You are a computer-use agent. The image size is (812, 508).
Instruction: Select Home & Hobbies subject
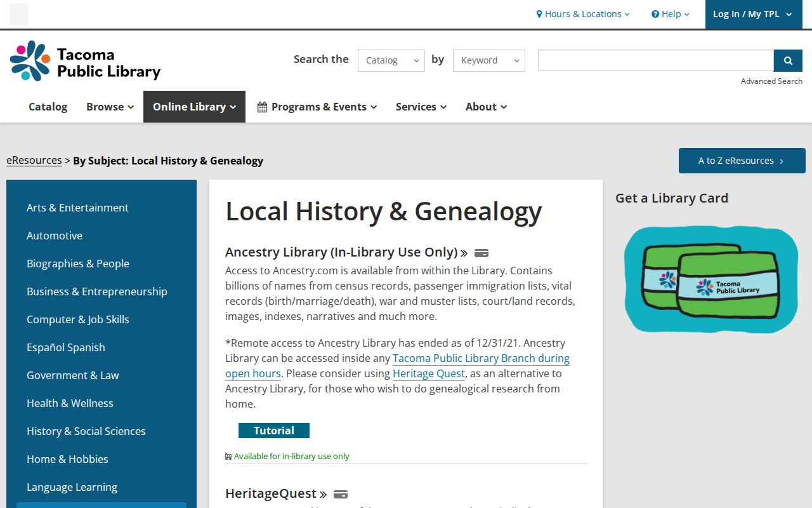pyautogui.click(x=67, y=459)
